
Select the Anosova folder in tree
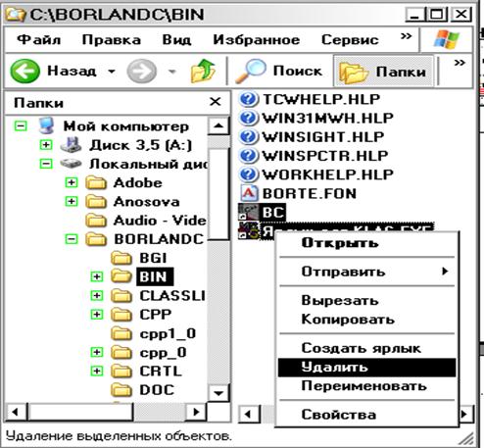click(x=147, y=202)
